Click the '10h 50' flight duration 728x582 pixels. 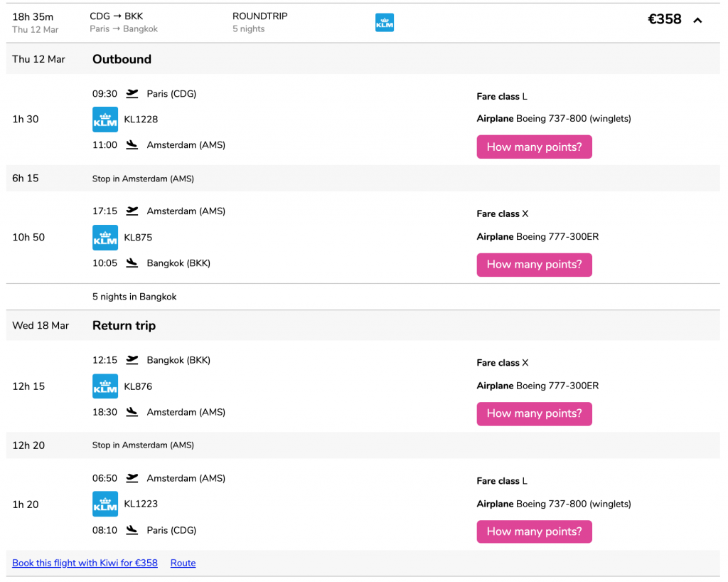28,238
